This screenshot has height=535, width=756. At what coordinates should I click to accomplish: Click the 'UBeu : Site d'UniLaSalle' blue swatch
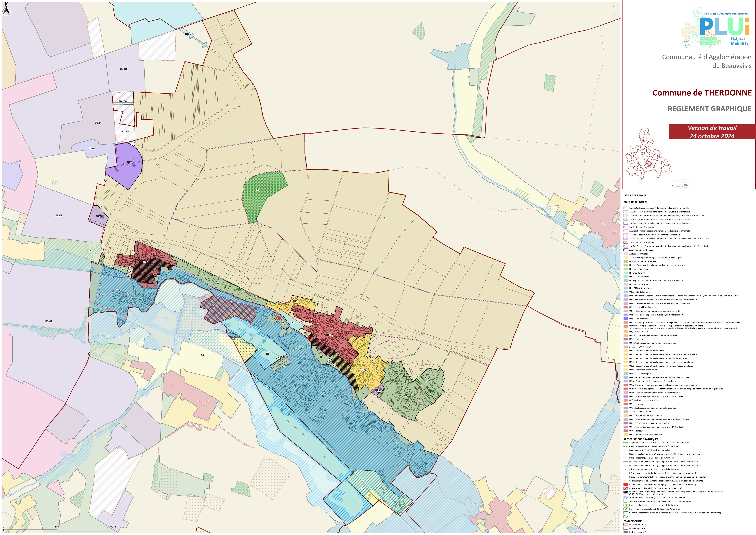click(x=626, y=319)
